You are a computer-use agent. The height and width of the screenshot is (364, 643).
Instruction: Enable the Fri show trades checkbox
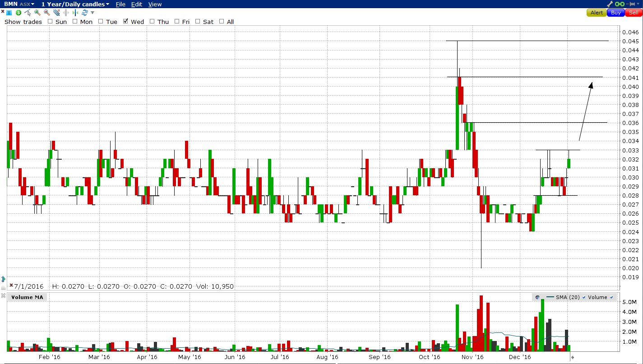click(177, 21)
